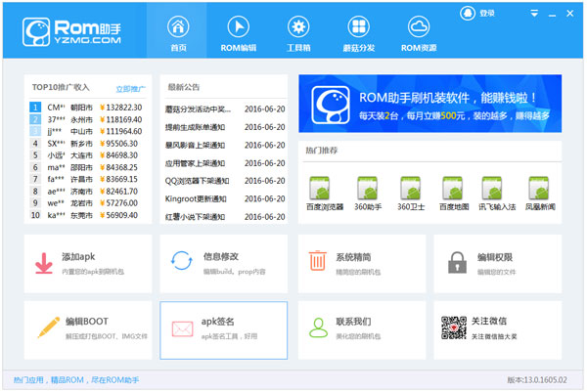Click the status bar text 热门应用，精品ROM
587x392 pixels.
76,380
